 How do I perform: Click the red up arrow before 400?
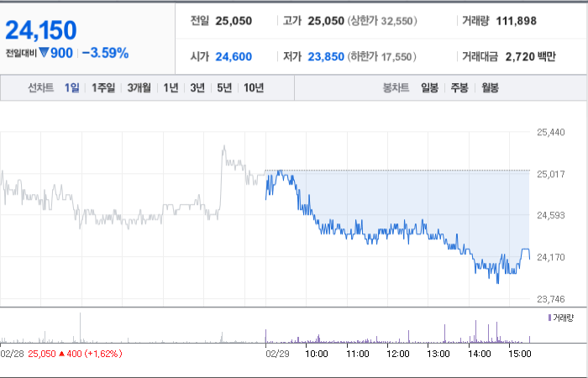point(62,354)
